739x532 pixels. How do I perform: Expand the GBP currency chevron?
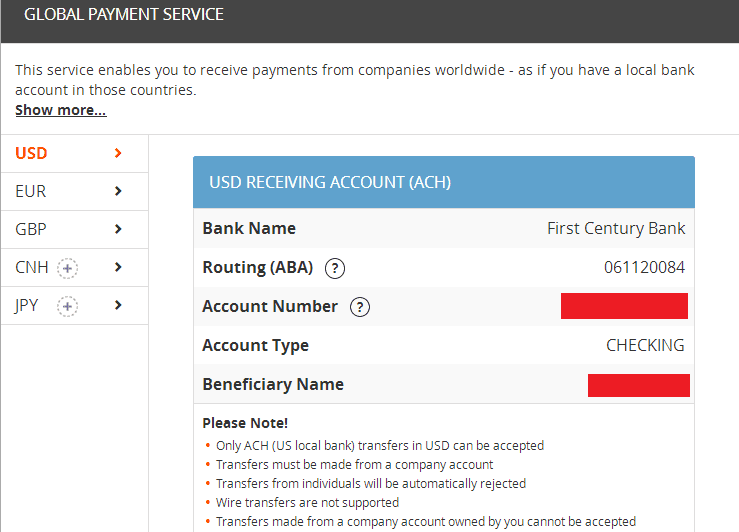(118, 229)
